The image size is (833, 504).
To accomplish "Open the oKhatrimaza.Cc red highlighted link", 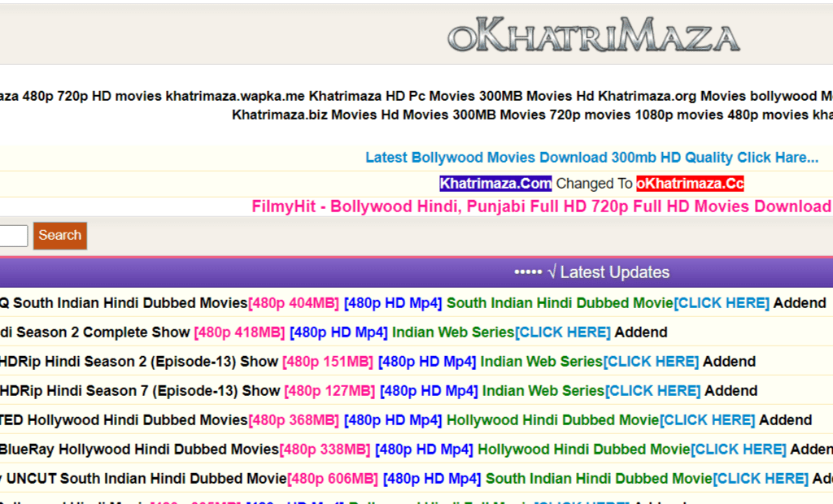I will 690,183.
